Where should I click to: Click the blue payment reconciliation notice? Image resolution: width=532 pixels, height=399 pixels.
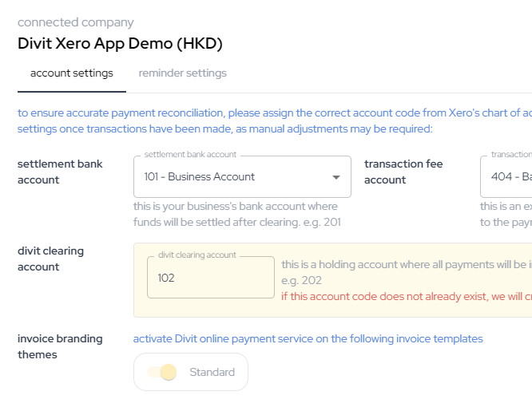pos(275,120)
